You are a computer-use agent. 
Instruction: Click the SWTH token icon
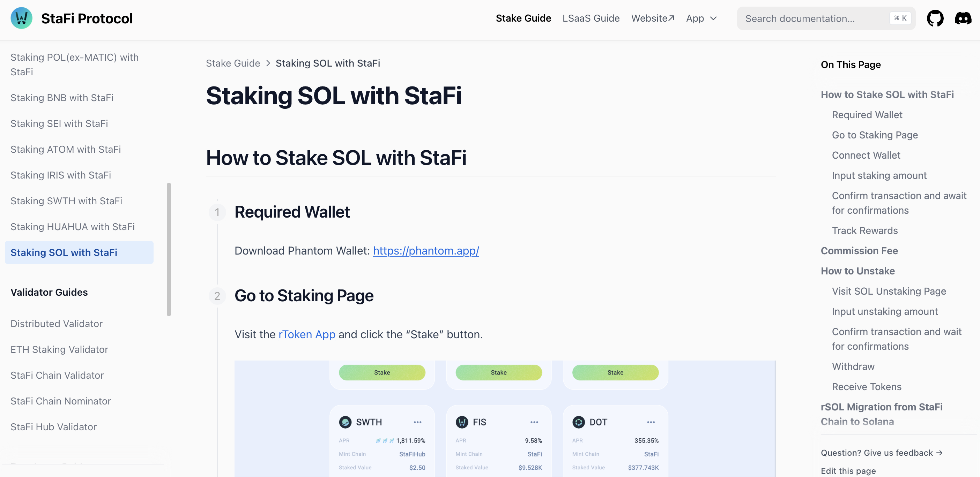click(346, 422)
